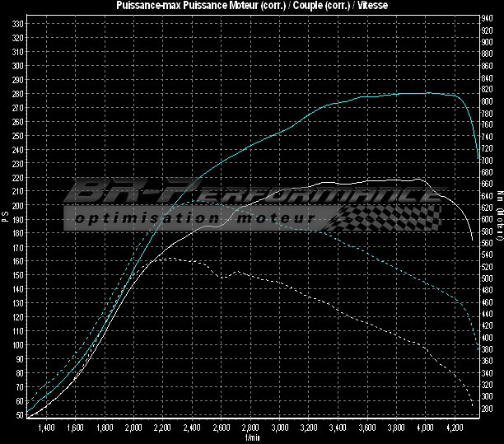Click the 3,600 label on the RPM axis

pos(366,429)
